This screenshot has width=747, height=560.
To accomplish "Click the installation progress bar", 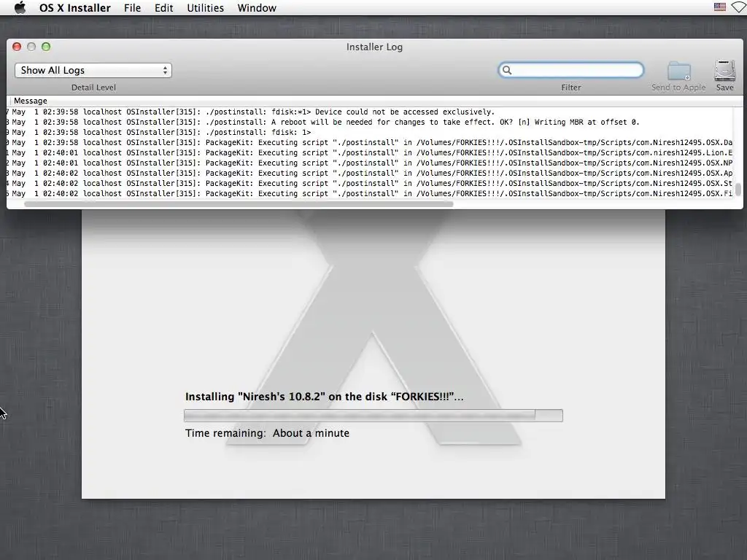I will [x=373, y=416].
